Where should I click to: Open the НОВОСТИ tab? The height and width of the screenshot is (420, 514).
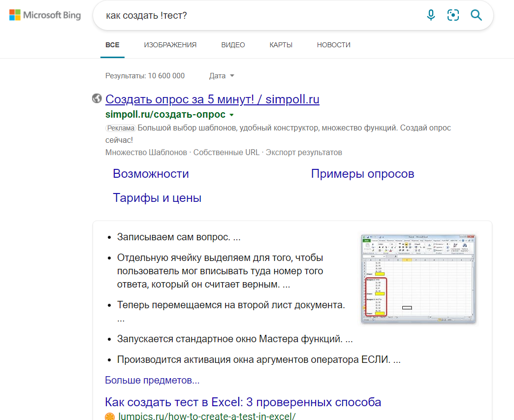point(334,45)
